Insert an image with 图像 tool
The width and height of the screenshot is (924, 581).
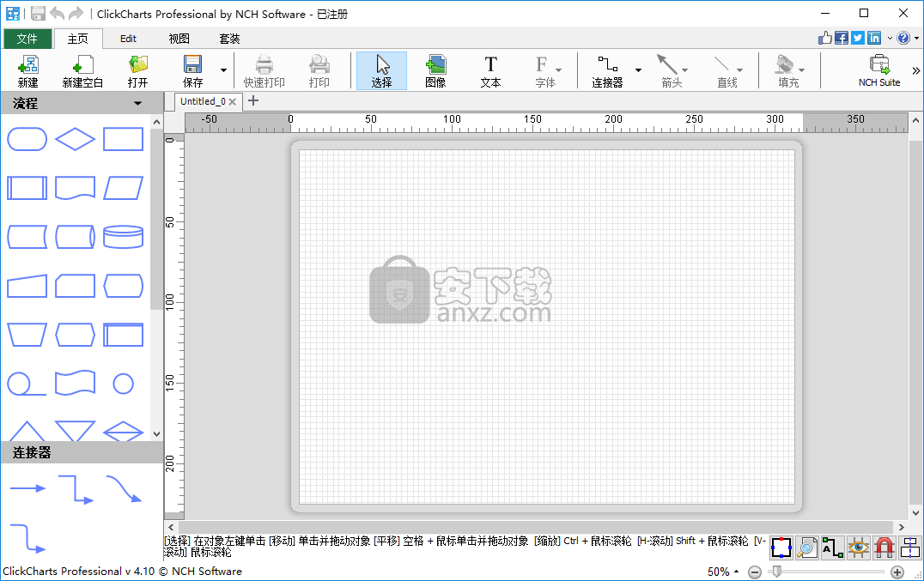coord(435,70)
